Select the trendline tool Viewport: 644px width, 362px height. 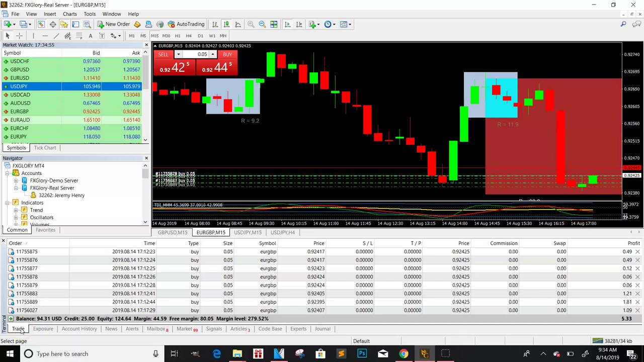point(56,36)
